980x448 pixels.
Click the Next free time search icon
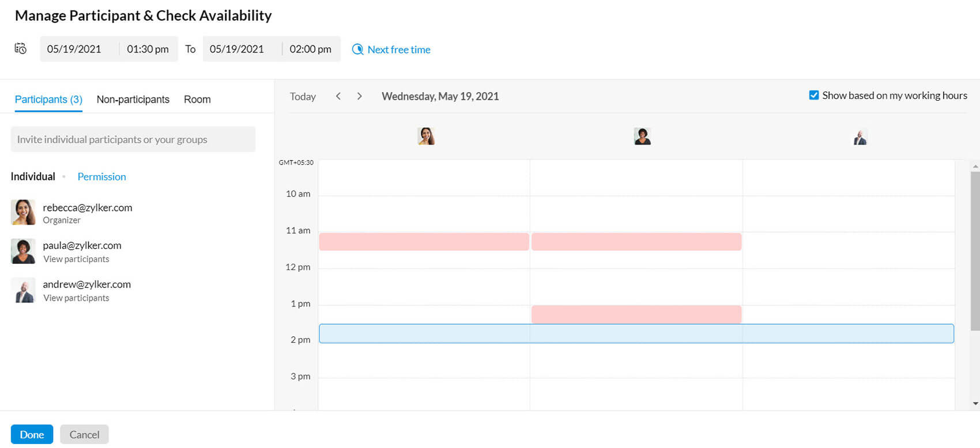tap(357, 50)
